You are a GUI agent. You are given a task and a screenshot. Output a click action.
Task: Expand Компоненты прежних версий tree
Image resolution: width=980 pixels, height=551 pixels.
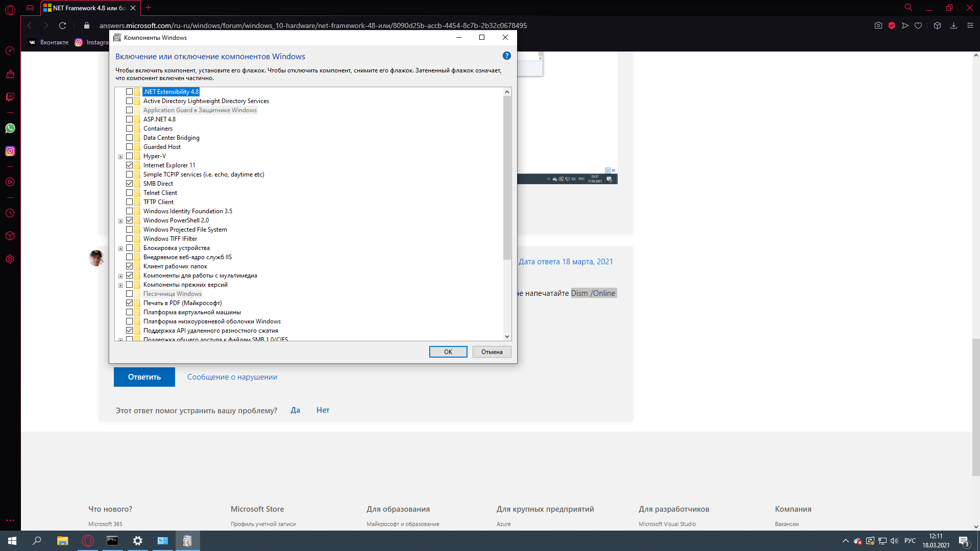pos(120,285)
